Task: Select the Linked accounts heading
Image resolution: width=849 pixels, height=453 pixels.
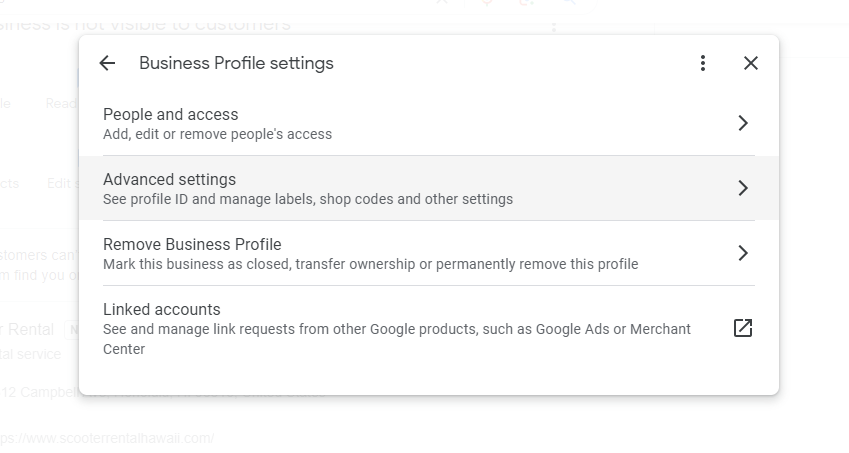Action: tap(162, 310)
